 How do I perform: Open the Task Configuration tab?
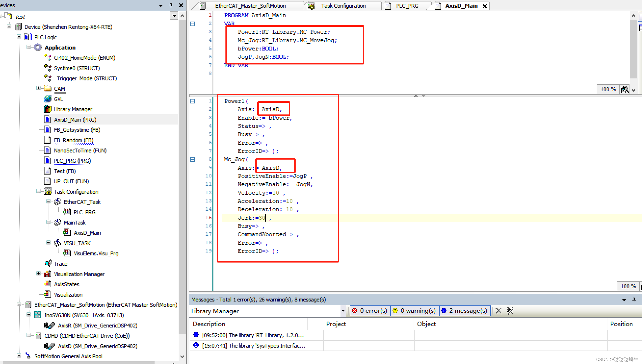(x=343, y=6)
